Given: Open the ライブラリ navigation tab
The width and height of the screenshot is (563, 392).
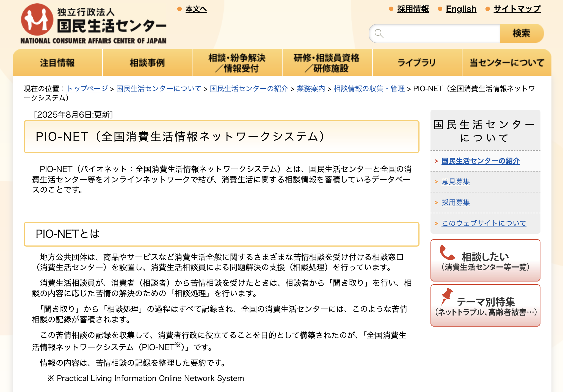Looking at the screenshot, I should point(417,63).
